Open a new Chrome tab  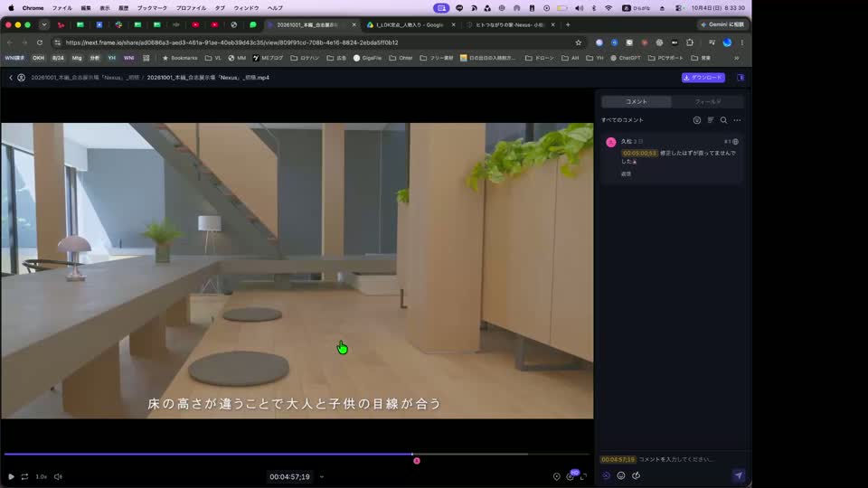click(568, 25)
